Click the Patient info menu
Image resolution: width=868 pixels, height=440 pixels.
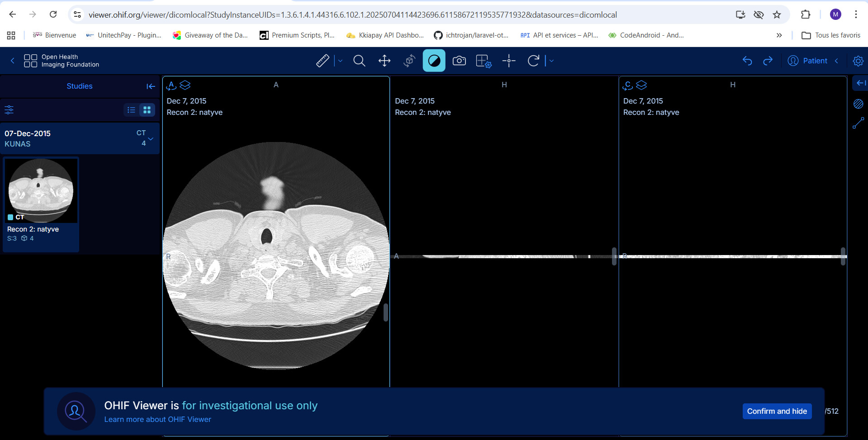808,61
